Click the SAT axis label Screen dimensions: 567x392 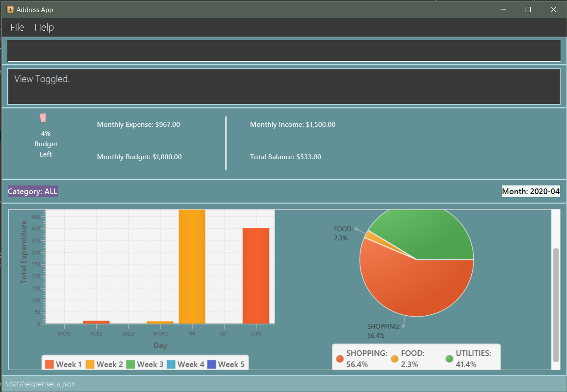(x=224, y=333)
